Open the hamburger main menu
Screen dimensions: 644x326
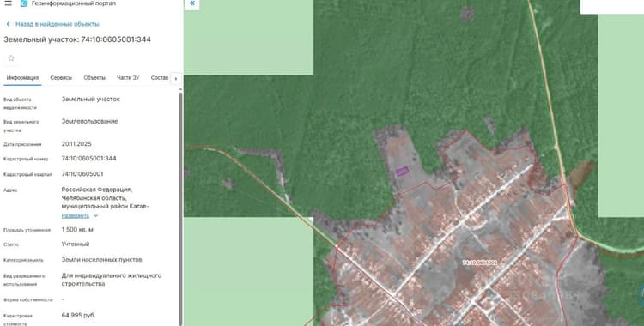coord(9,3)
